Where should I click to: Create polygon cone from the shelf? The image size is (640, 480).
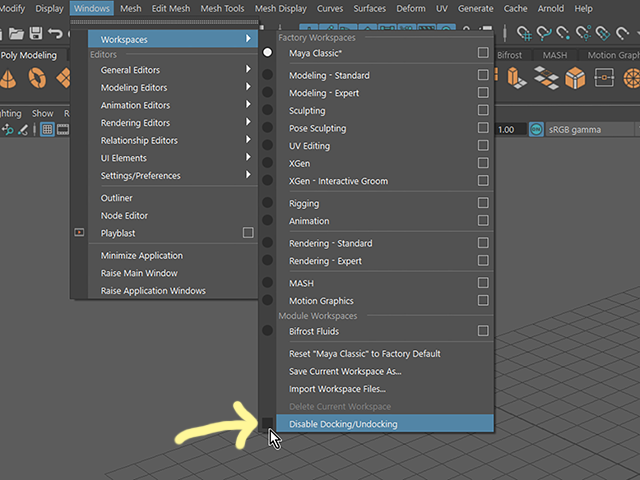(x=8, y=78)
